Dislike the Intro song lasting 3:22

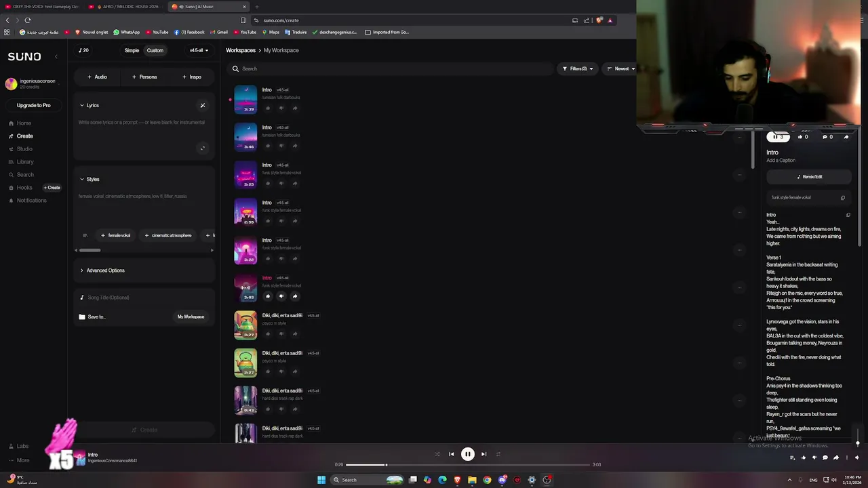coord(281,258)
